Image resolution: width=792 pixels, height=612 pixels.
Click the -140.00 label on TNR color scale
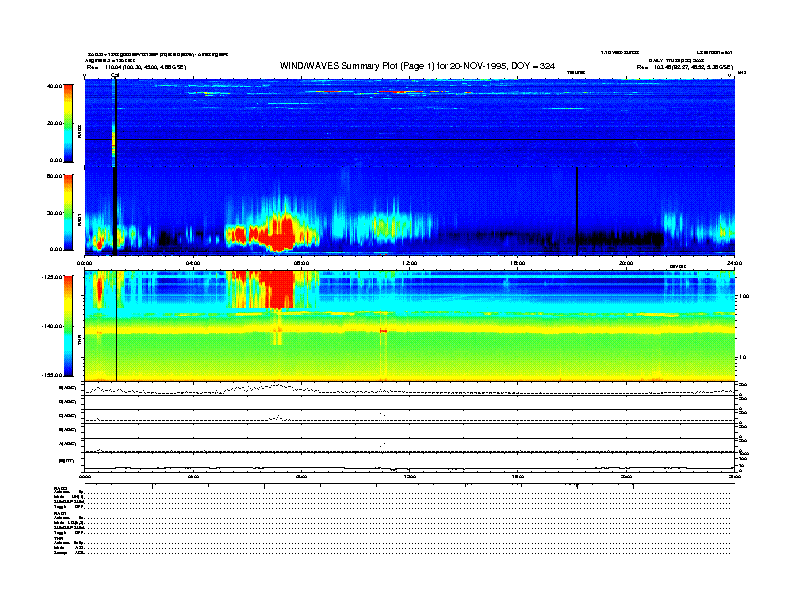pyautogui.click(x=52, y=326)
